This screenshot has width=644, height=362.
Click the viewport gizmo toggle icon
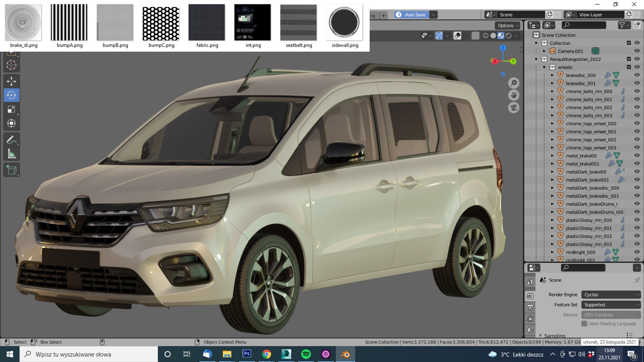click(439, 36)
